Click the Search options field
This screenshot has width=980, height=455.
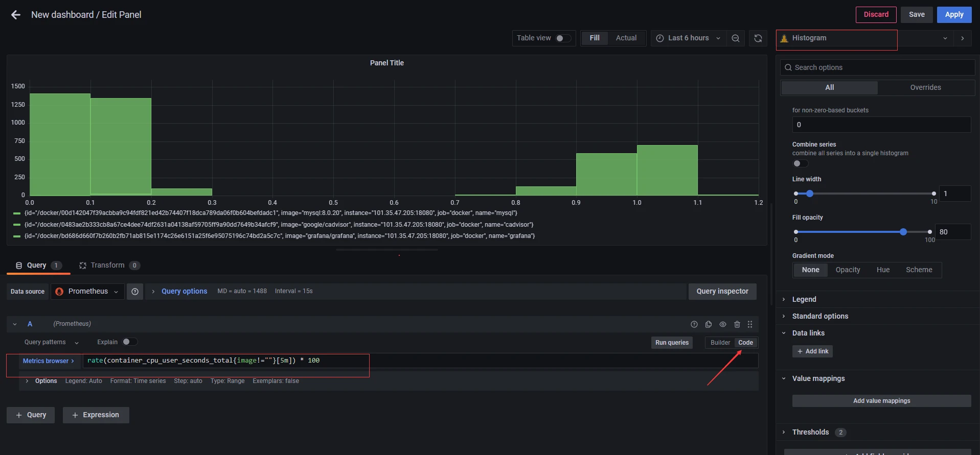877,67
